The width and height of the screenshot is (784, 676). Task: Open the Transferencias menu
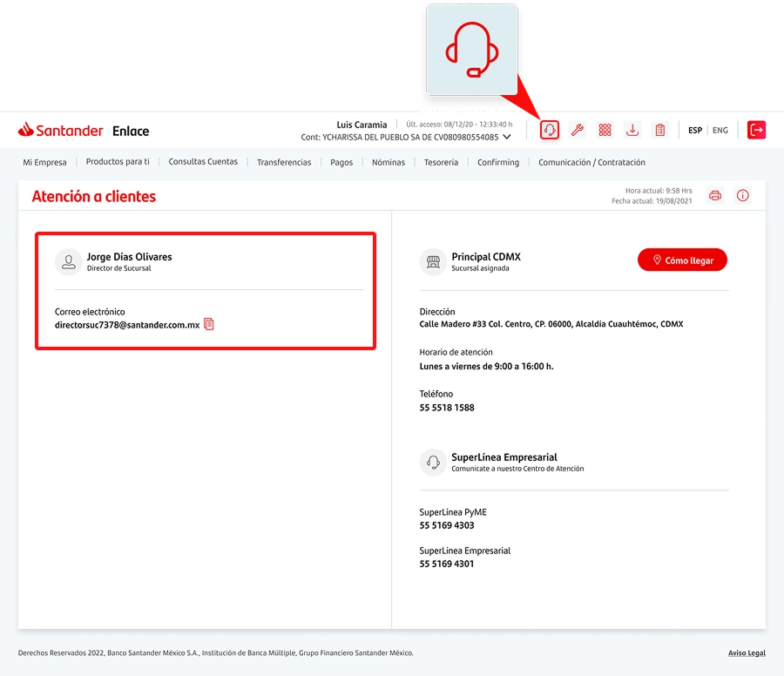[x=284, y=162]
